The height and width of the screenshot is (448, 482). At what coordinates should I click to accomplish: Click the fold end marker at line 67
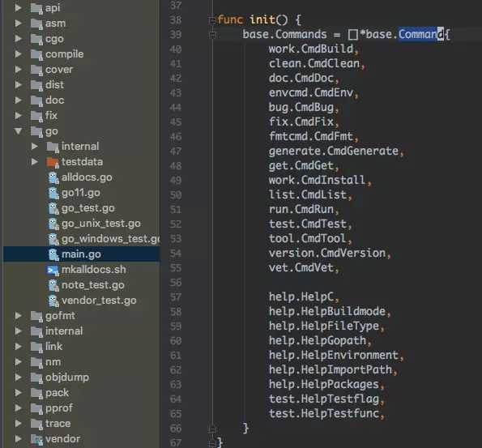212,443
